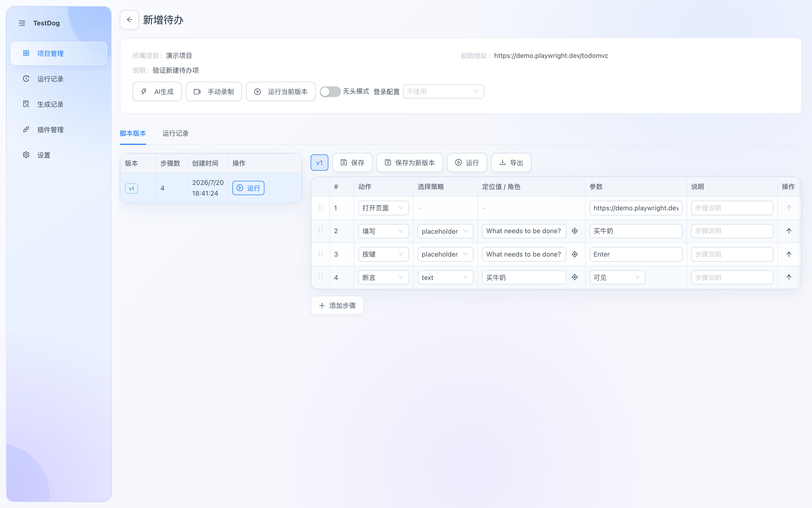812x508 pixels.
Task: Click the 新增待办 page title
Action: (x=163, y=20)
